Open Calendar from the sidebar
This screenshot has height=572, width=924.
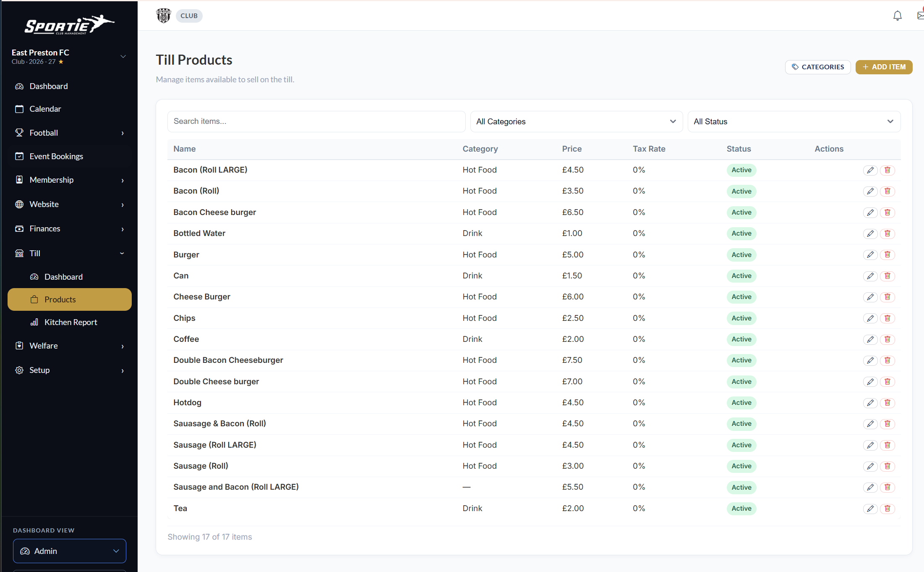69,109
